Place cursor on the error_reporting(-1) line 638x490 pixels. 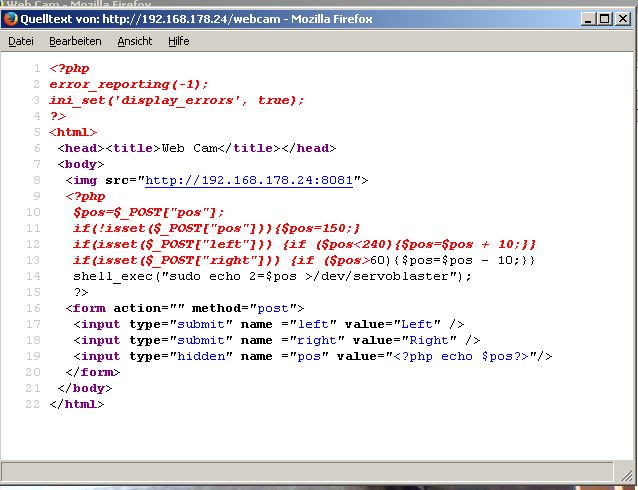tap(128, 84)
